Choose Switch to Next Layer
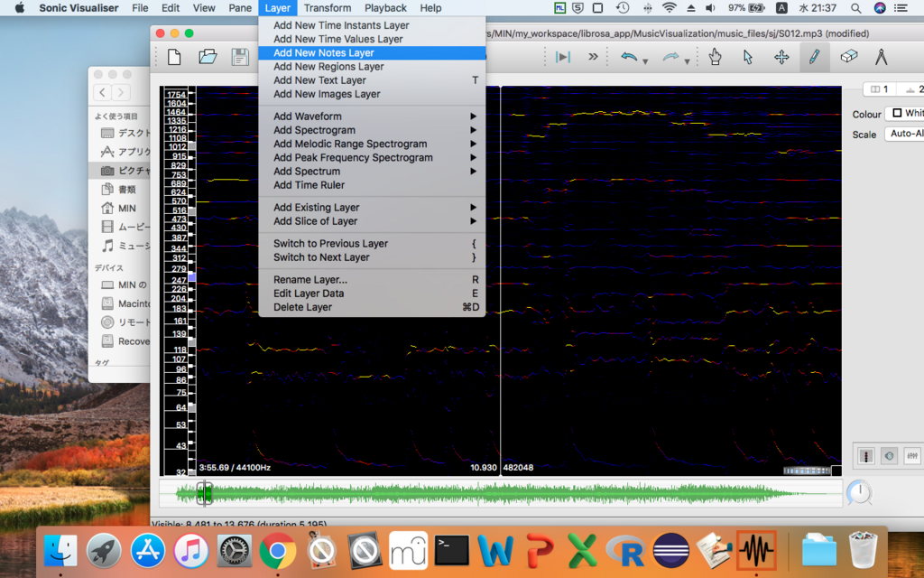 point(372,257)
